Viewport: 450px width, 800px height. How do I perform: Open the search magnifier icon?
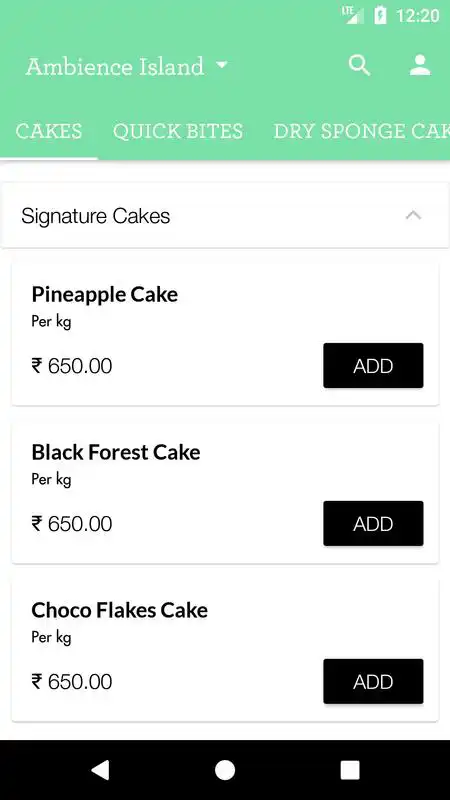point(359,66)
